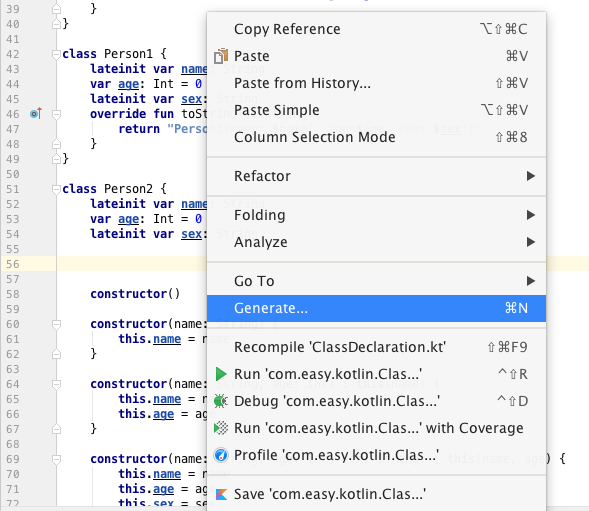Viewport: 589px width, 511px height.
Task: Enable Column Selection Mode
Action: point(376,137)
